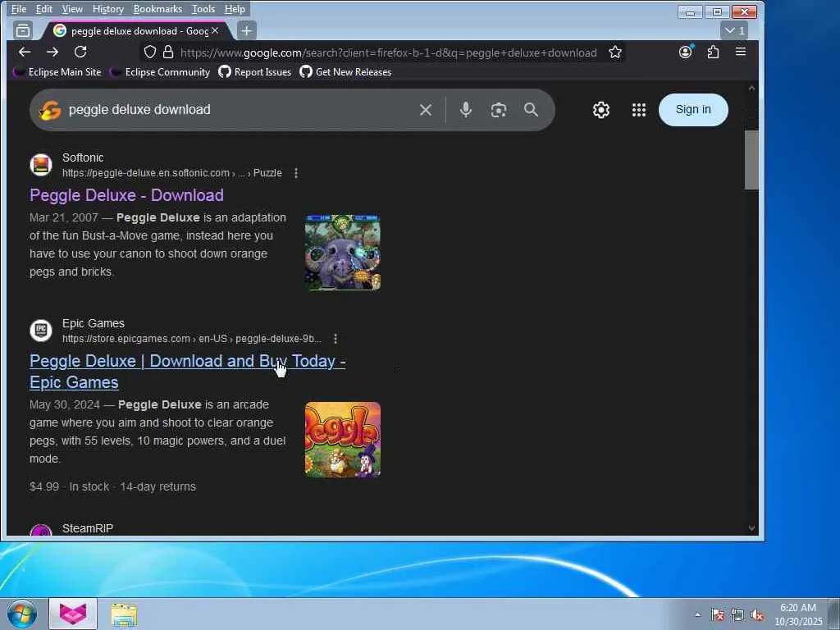
Task: Open Report Issues bookmark
Action: tap(255, 72)
